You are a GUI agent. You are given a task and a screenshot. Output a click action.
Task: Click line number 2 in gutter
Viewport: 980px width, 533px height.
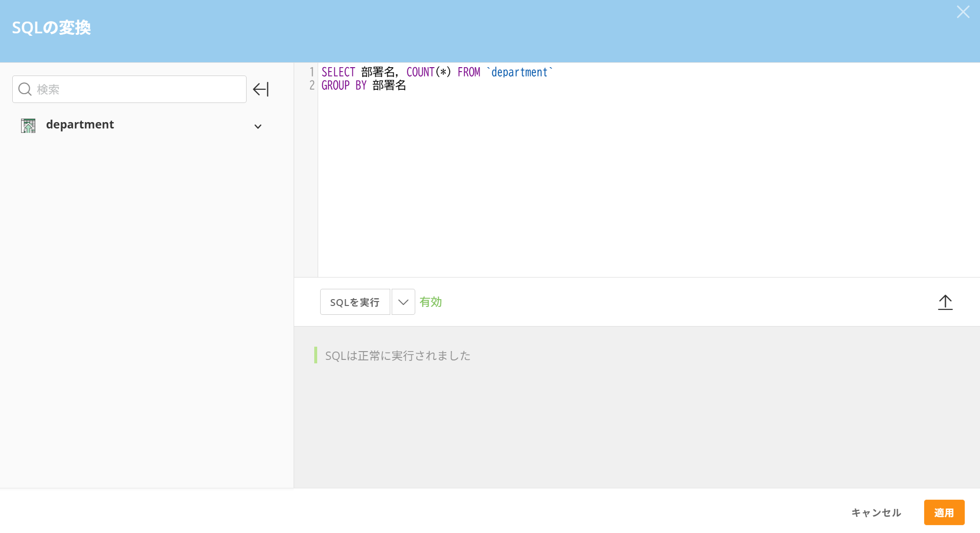click(312, 85)
